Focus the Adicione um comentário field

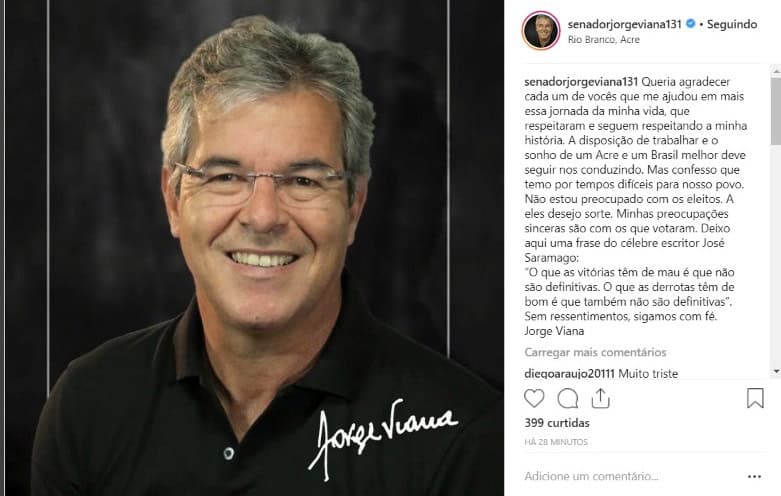[x=633, y=477]
